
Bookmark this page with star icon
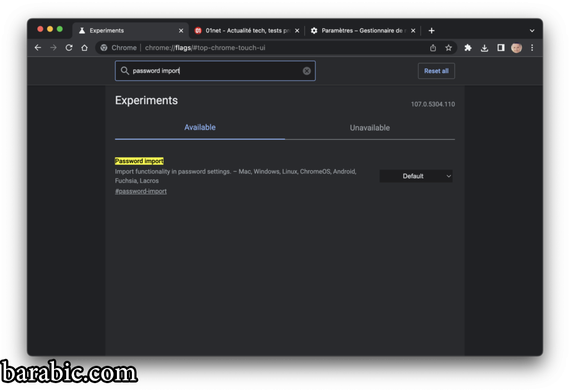(449, 48)
